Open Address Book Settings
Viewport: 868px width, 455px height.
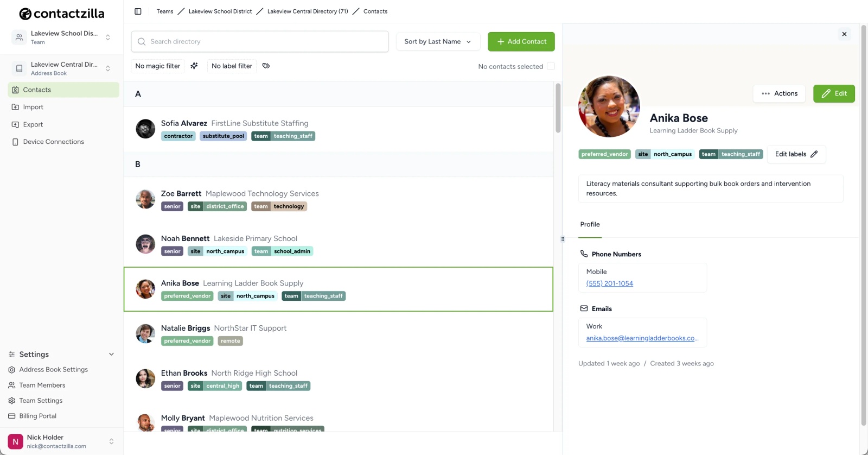[53, 370]
